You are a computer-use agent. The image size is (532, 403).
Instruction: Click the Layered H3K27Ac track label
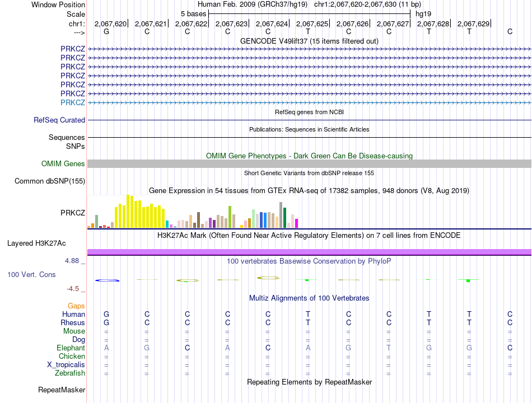(x=36, y=243)
